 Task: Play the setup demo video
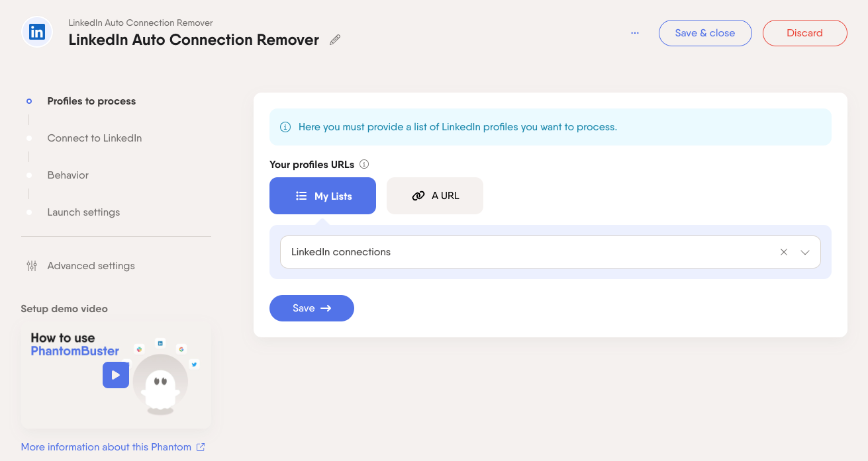[x=116, y=375]
